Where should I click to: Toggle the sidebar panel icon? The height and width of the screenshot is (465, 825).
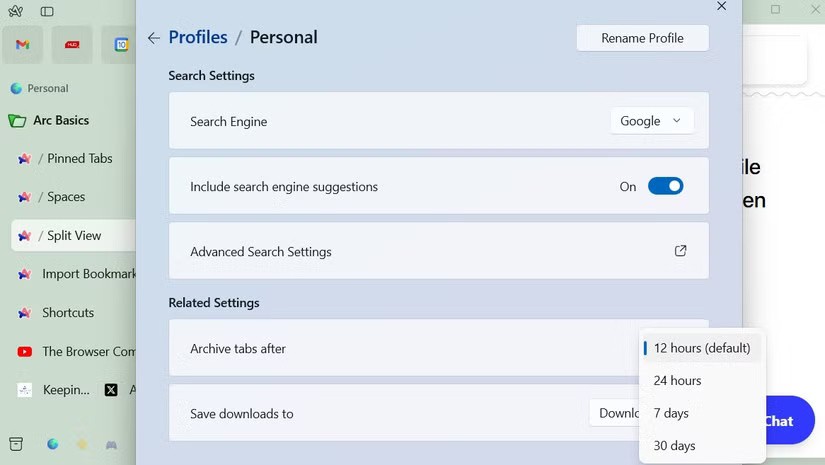tap(47, 11)
